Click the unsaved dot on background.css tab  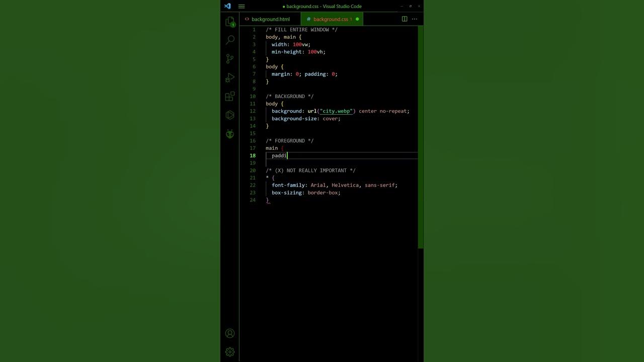(357, 19)
